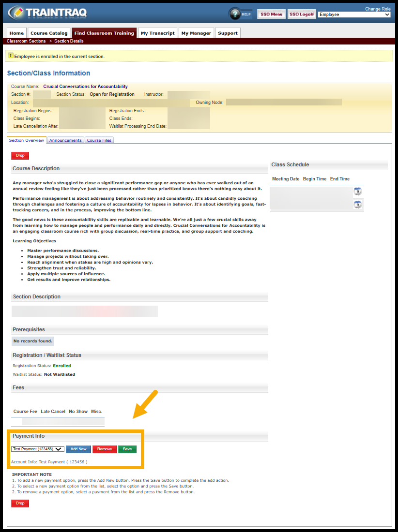Open the Course Catalog menu
Viewport: 398px width, 532px height.
tap(49, 33)
